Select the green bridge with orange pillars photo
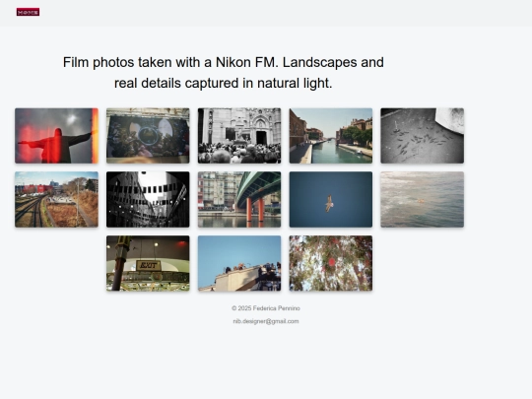532x399 pixels. pyautogui.click(x=239, y=199)
